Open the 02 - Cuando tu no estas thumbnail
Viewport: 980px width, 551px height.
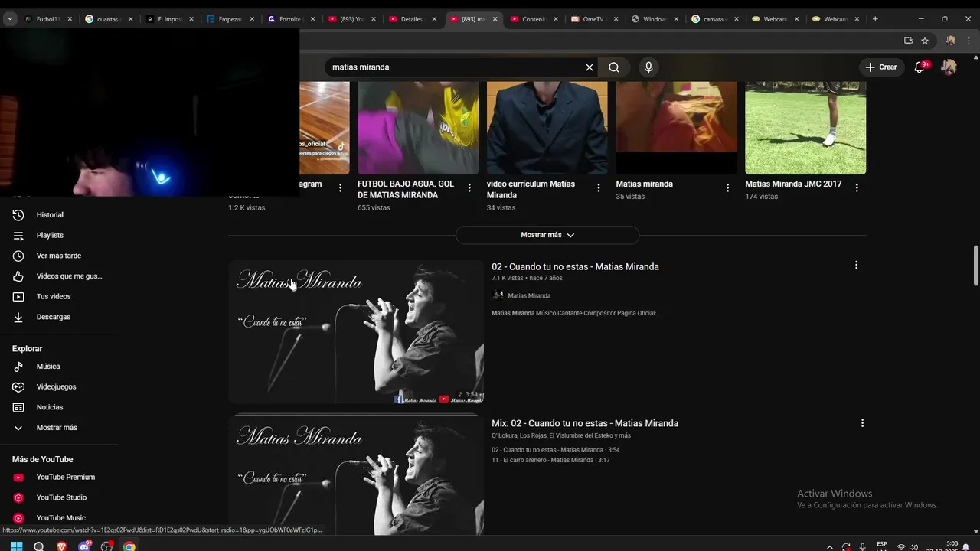(x=356, y=332)
